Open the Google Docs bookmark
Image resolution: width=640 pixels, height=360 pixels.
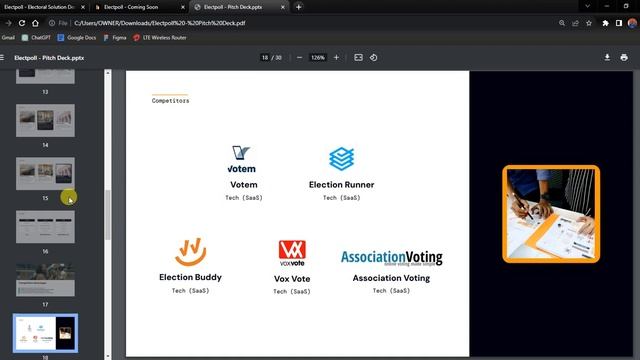(77, 38)
